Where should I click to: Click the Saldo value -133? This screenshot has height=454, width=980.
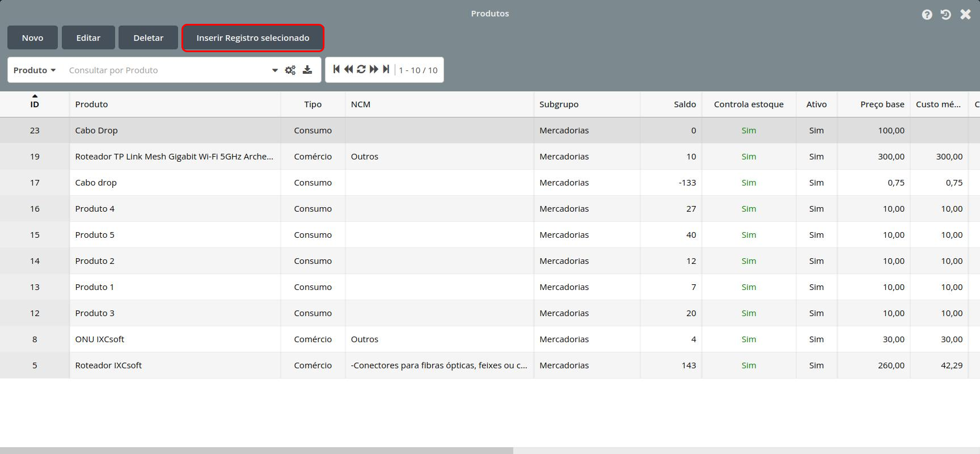click(687, 183)
